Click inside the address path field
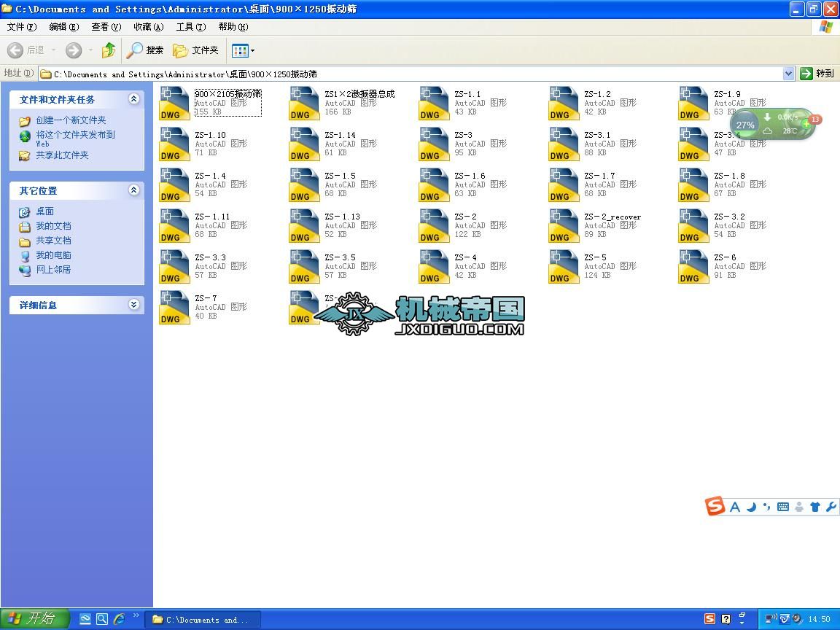 tap(411, 74)
